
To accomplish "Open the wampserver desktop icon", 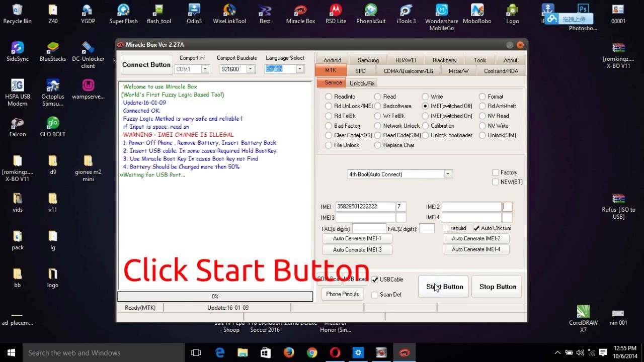I will click(88, 89).
